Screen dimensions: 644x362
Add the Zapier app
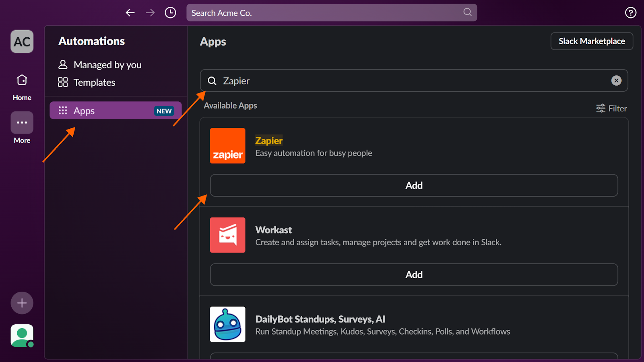[414, 185]
